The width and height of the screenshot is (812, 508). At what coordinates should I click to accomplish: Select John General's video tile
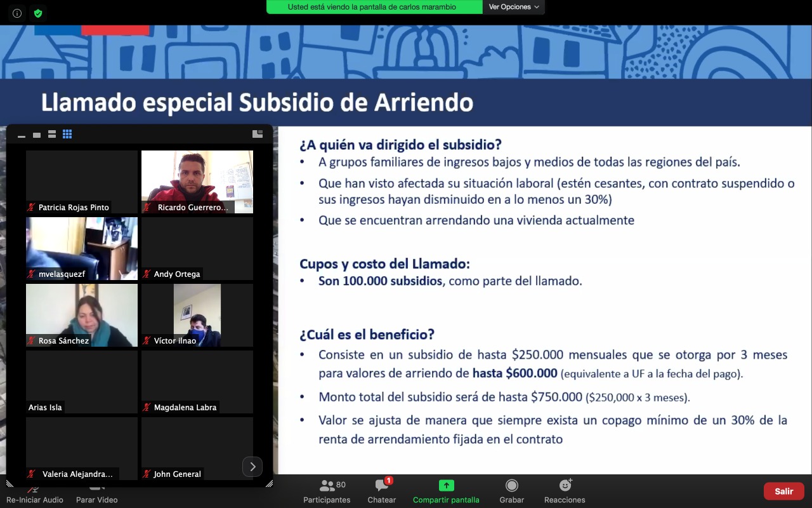[x=197, y=448]
